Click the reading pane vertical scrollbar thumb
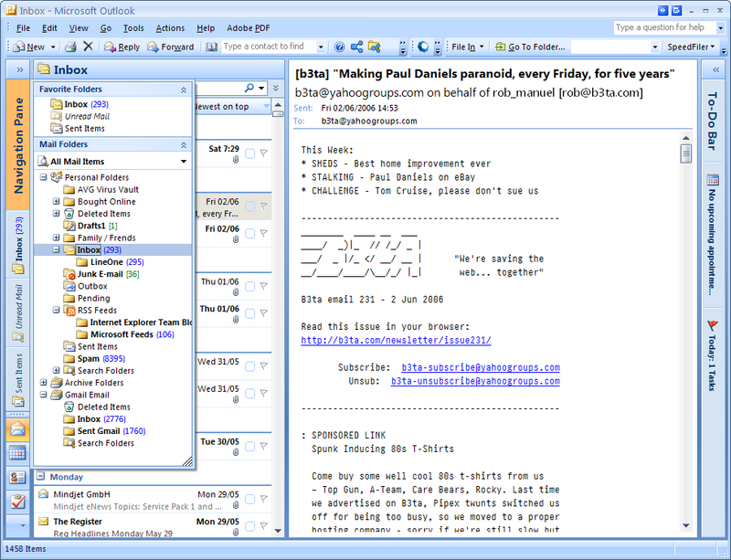 686,153
